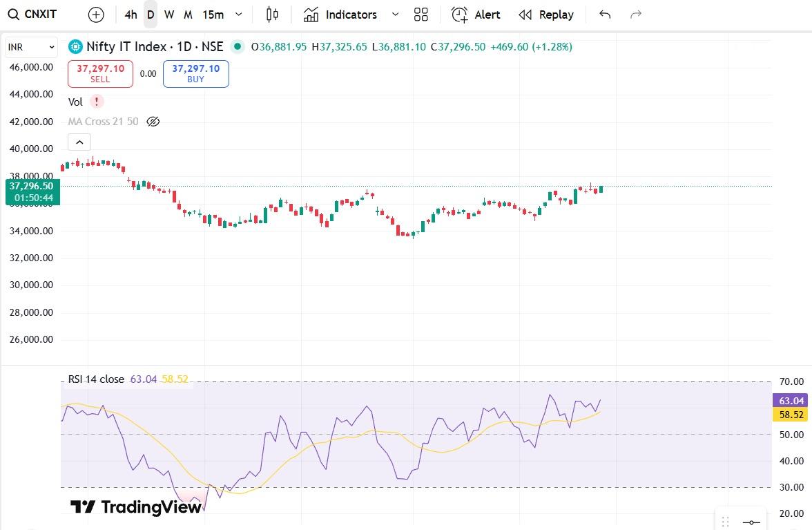Image resolution: width=812 pixels, height=530 pixels.
Task: Click the TradingView logo
Action: click(x=135, y=507)
